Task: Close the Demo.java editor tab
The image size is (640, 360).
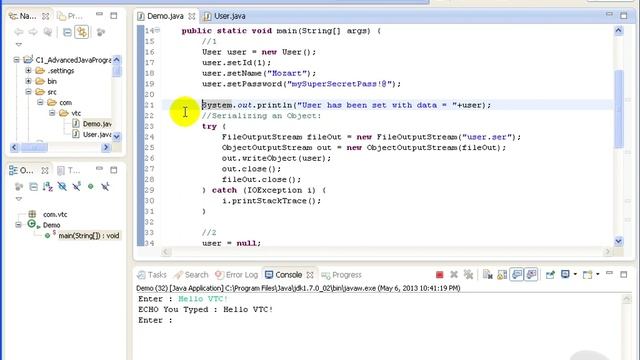Action: [191, 16]
